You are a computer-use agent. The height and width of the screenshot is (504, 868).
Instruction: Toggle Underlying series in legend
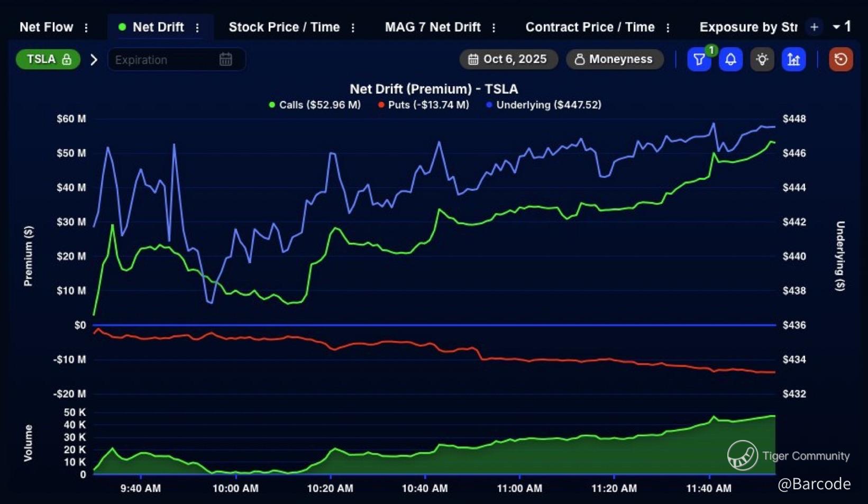click(544, 105)
